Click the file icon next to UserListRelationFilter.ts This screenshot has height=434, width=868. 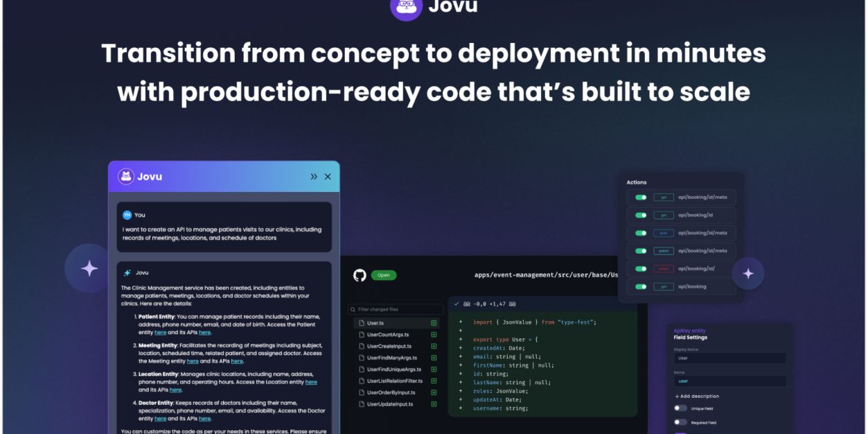coord(362,381)
